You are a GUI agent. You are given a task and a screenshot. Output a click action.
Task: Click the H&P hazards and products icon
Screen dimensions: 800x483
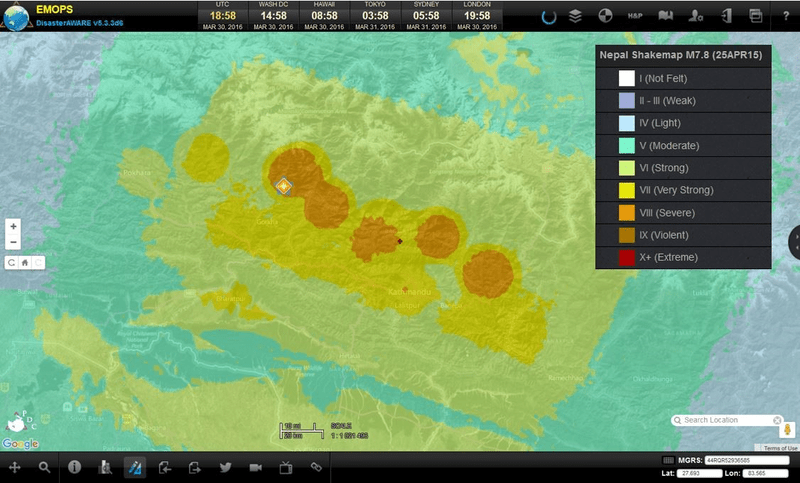tap(634, 16)
